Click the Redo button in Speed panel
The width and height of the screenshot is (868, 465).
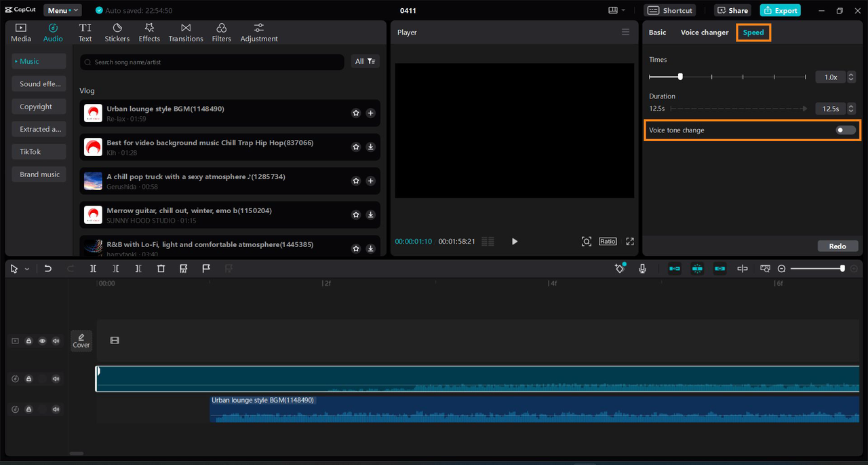pyautogui.click(x=837, y=246)
